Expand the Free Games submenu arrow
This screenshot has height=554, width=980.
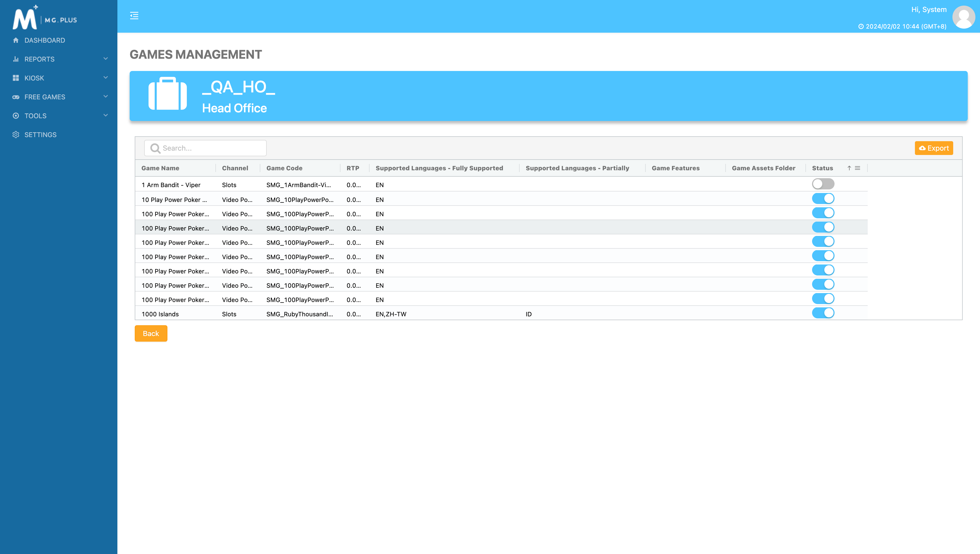click(x=106, y=97)
